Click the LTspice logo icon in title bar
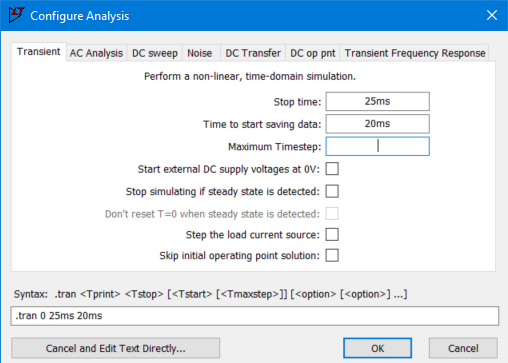This screenshot has height=363, width=508. (x=17, y=15)
